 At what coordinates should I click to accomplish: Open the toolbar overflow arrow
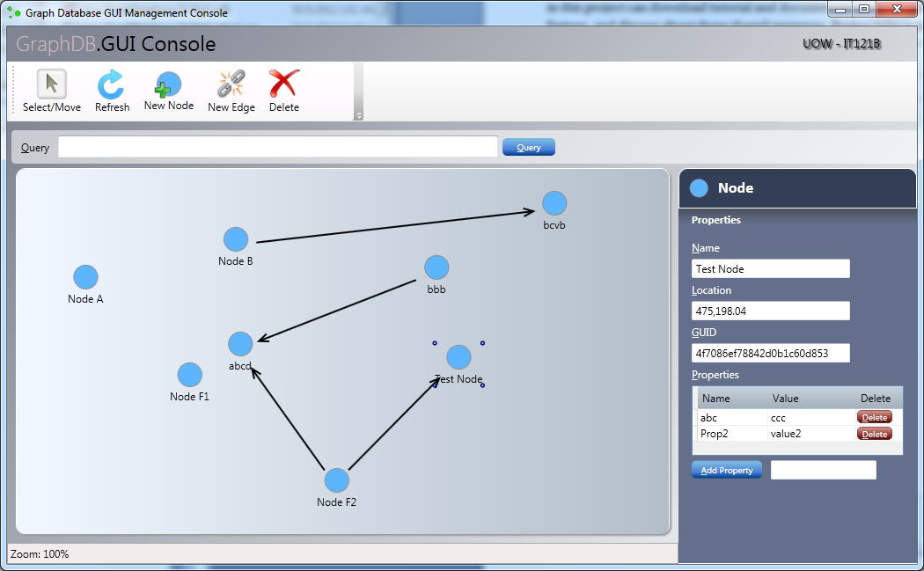click(358, 114)
